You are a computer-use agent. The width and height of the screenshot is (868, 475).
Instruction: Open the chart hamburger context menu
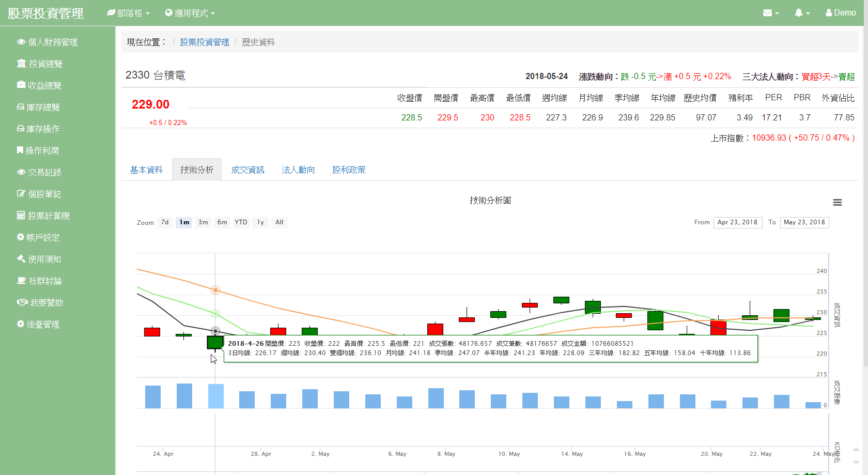[x=837, y=203]
